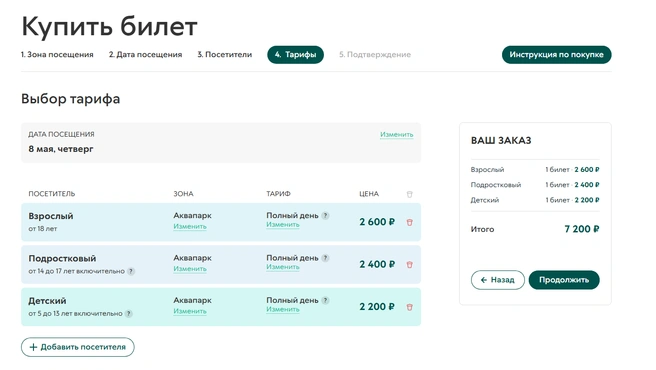Click the Выбор тарифа heading
The height and width of the screenshot is (370, 656).
click(x=71, y=99)
